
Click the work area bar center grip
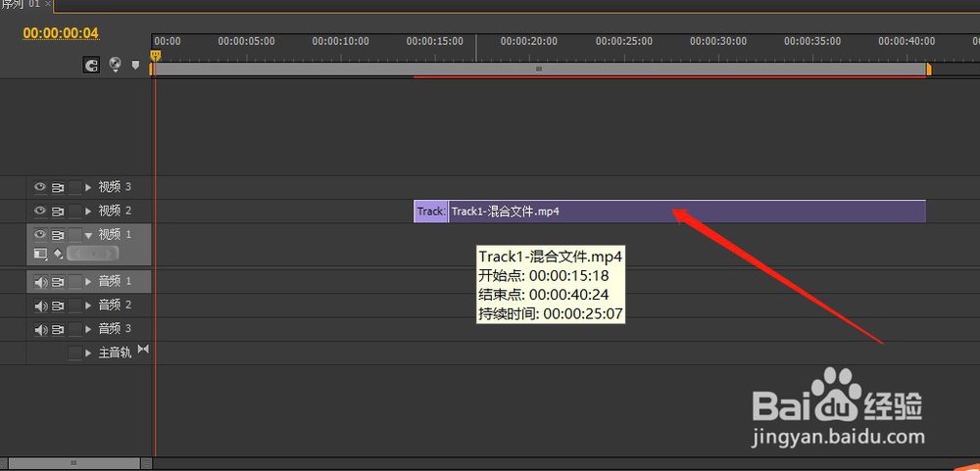click(539, 70)
